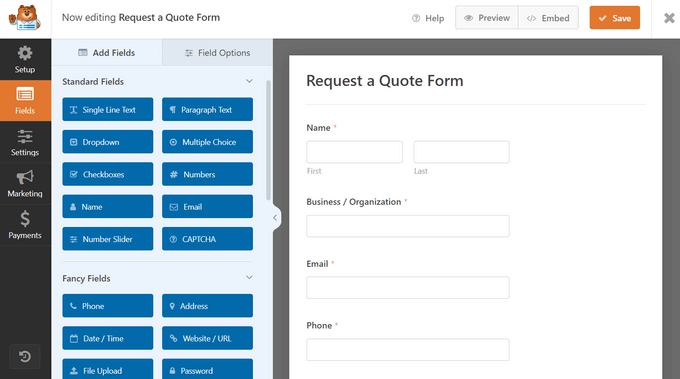This screenshot has height=379, width=680.
Task: Open the Settings panel
Action: [25, 142]
